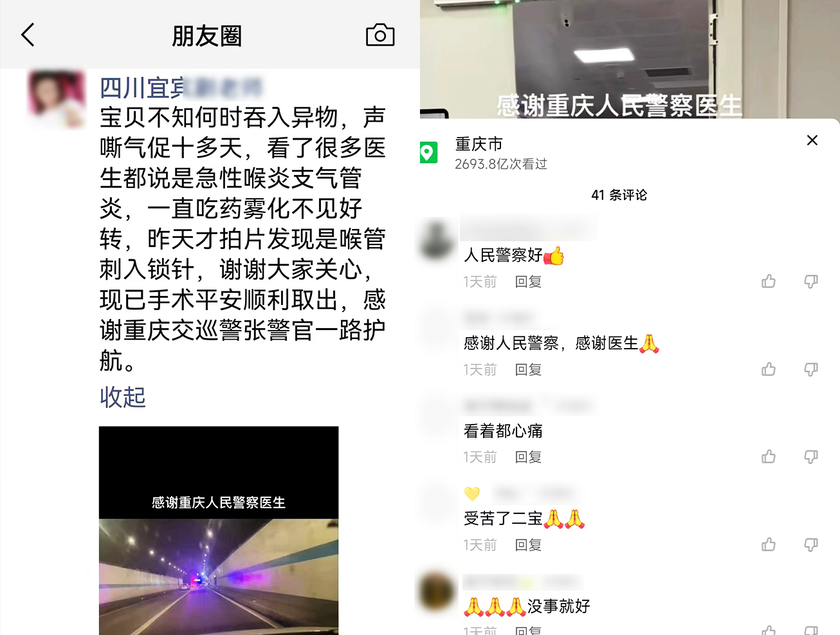Reply to the comment 受苦了二宝
This screenshot has height=635, width=840.
click(528, 546)
